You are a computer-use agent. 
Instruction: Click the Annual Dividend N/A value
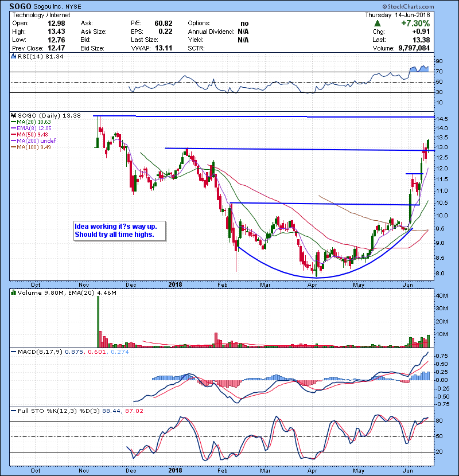(x=243, y=32)
